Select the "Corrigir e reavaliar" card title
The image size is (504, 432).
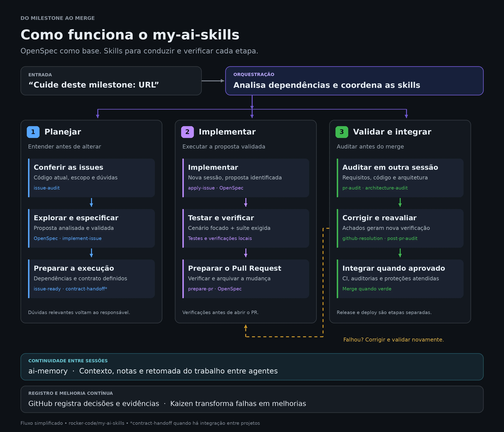[379, 218]
